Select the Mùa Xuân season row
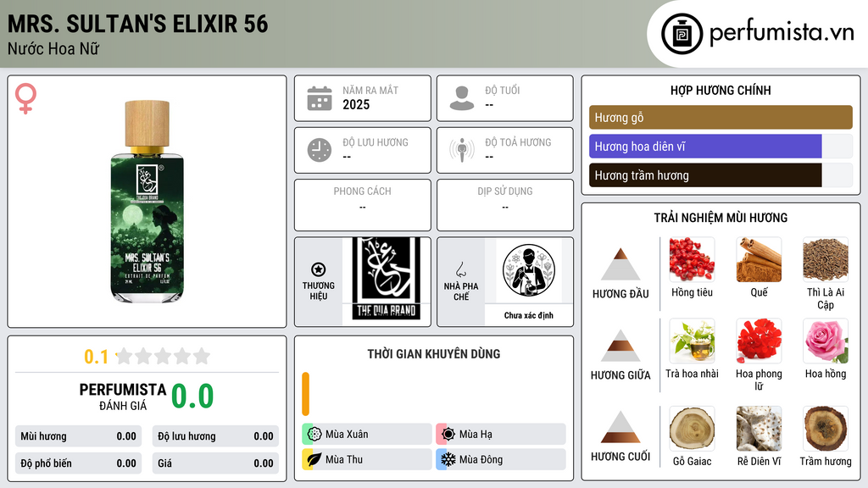 (367, 434)
